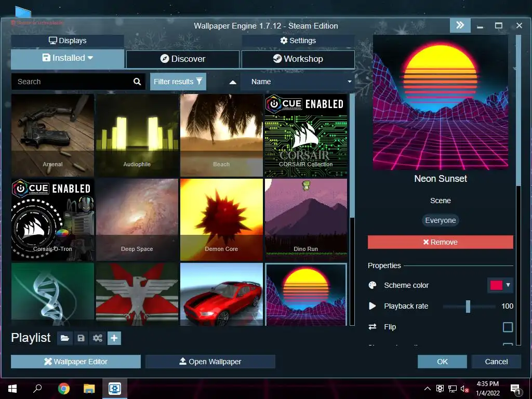Open the network tray icon
532x399 pixels.
tap(453, 389)
